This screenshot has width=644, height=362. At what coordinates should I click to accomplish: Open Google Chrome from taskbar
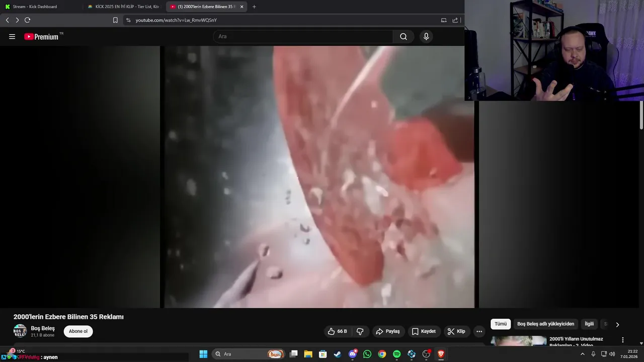pyautogui.click(x=382, y=354)
